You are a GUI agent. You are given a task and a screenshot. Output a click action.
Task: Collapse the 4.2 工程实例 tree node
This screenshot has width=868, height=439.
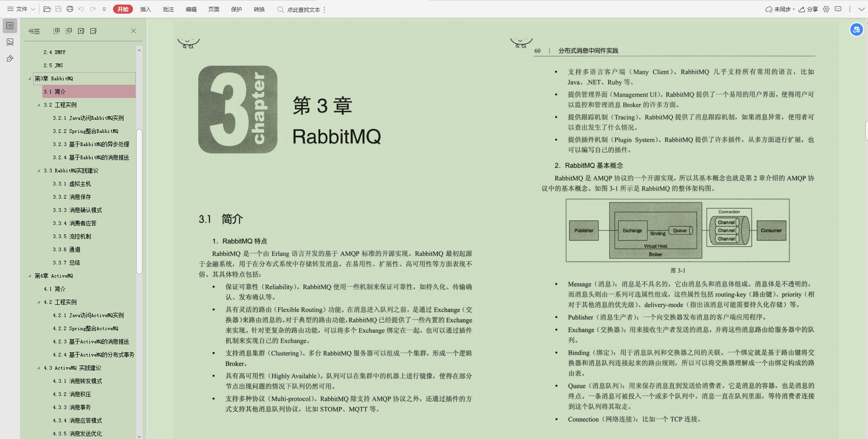click(x=39, y=302)
